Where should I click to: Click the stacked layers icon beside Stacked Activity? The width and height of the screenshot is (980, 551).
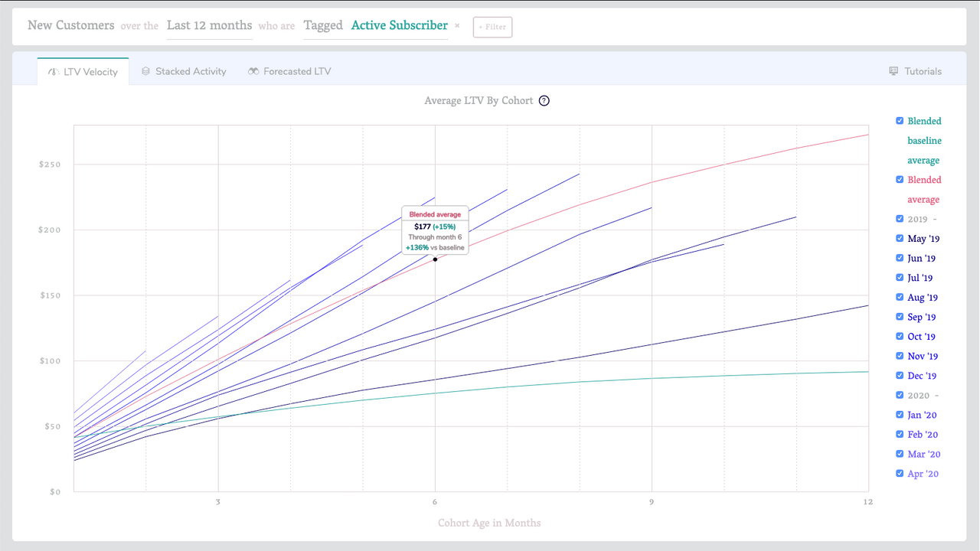click(145, 71)
